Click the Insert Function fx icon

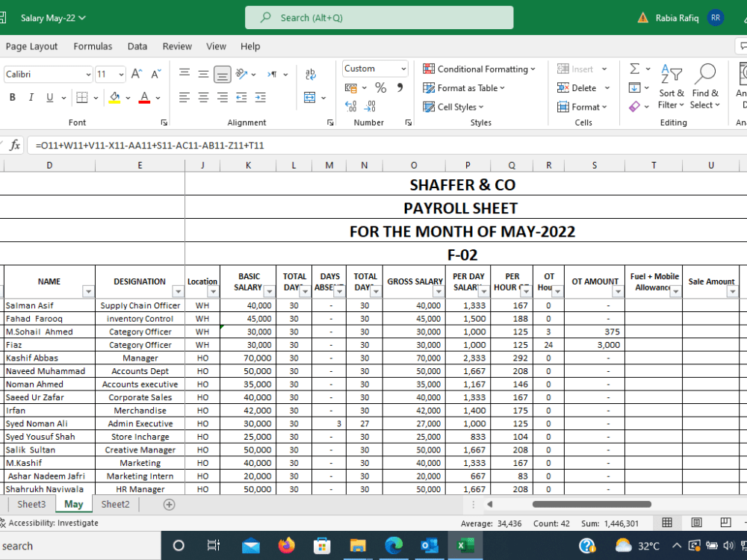(x=15, y=145)
